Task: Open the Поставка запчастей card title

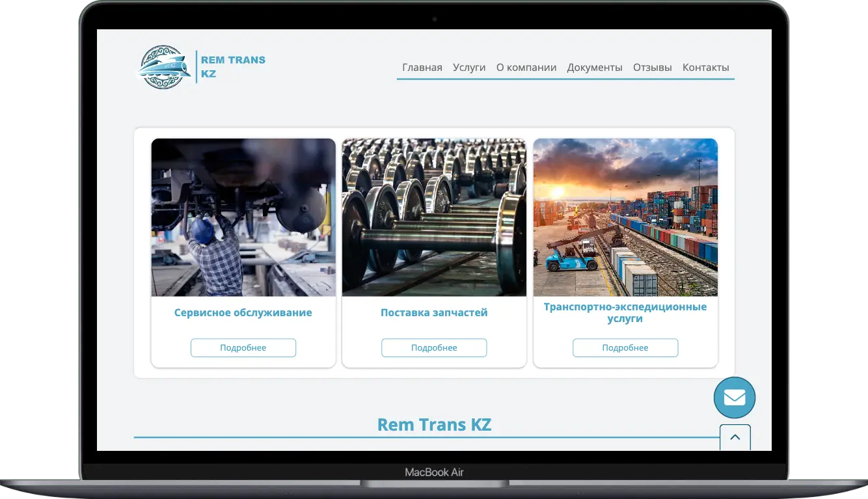Action: 434,313
